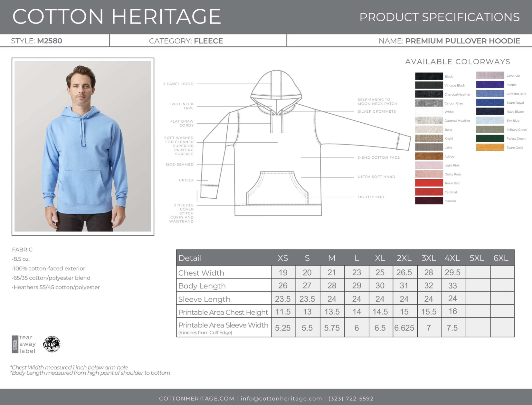Pick the Forest Green swatch

pyautogui.click(x=490, y=138)
